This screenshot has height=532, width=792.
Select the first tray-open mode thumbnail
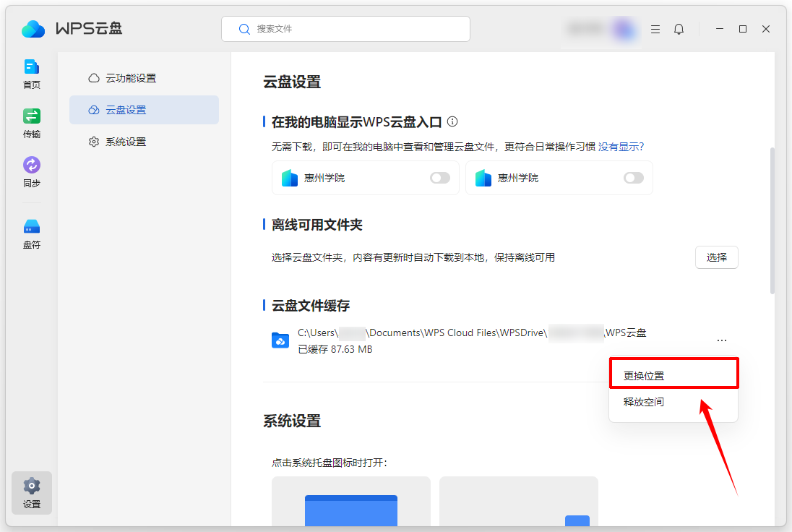click(351, 501)
